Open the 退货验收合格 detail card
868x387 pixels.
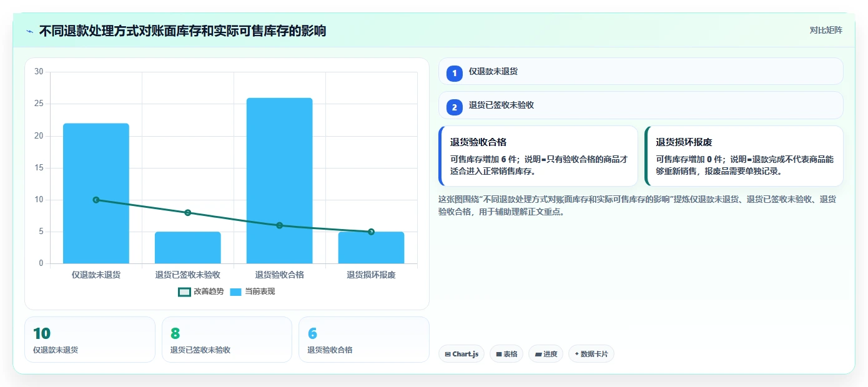(x=538, y=156)
